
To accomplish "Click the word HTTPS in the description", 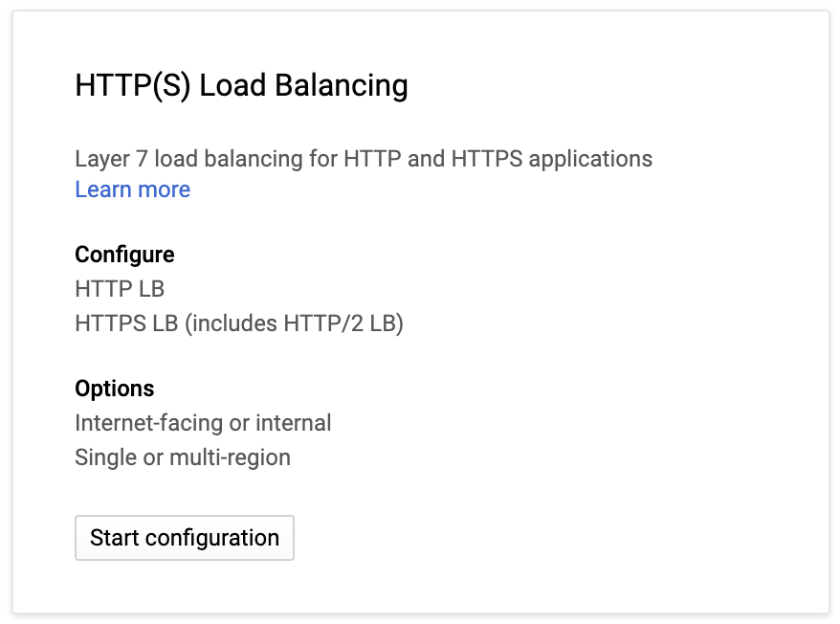I will tap(486, 159).
